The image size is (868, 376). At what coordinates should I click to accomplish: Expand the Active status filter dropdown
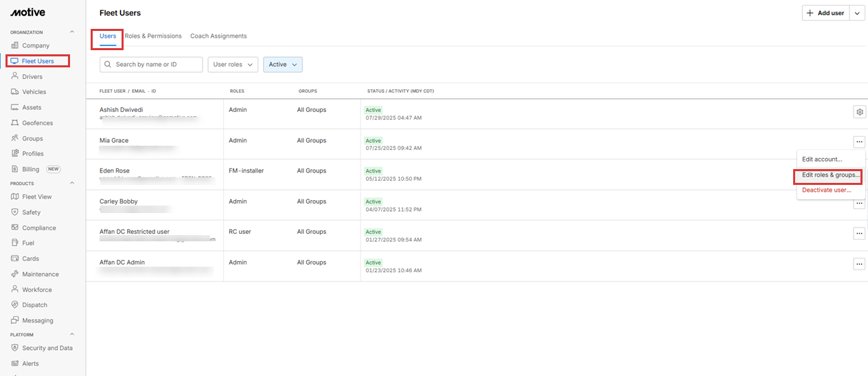[282, 65]
